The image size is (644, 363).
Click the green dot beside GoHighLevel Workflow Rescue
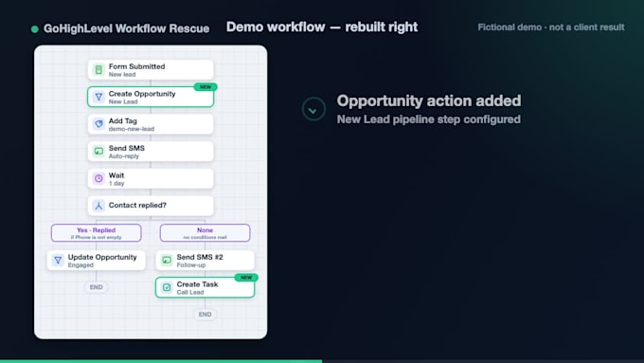point(35,28)
